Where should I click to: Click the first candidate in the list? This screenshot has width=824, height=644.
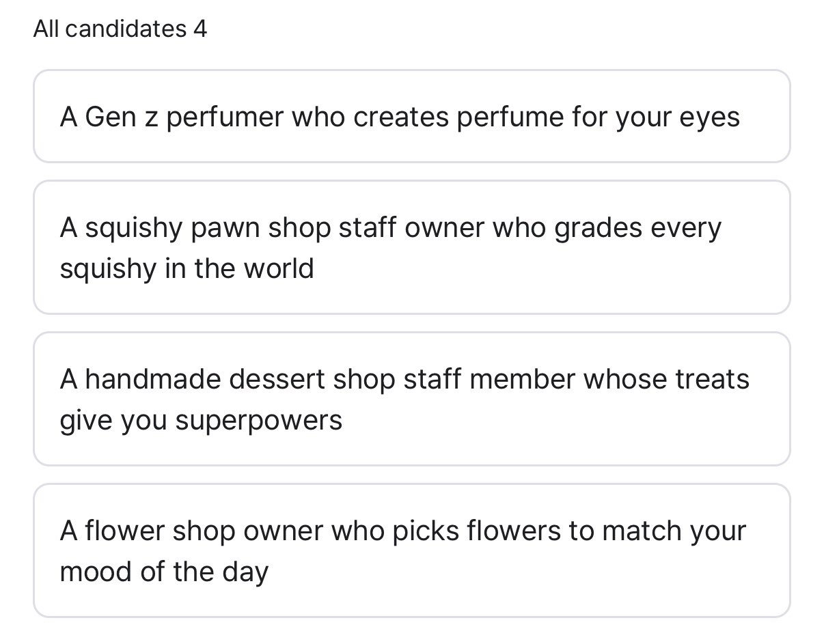pyautogui.click(x=412, y=116)
